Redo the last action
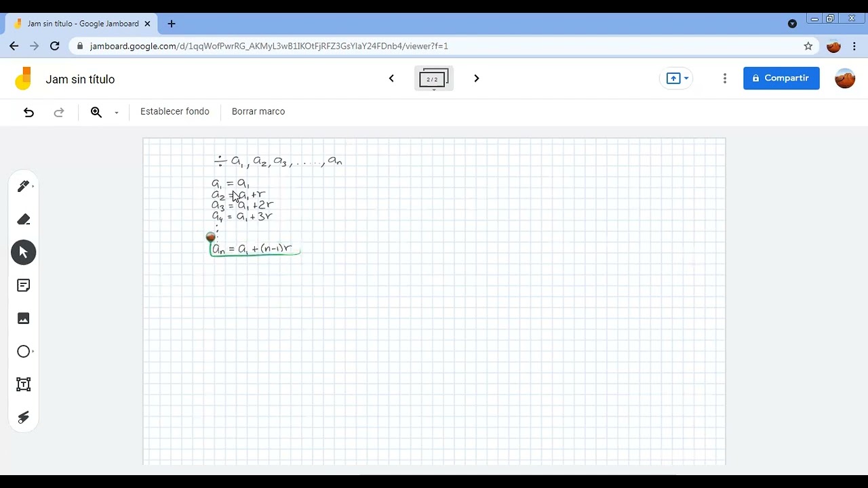The height and width of the screenshot is (488, 868). coord(59,113)
